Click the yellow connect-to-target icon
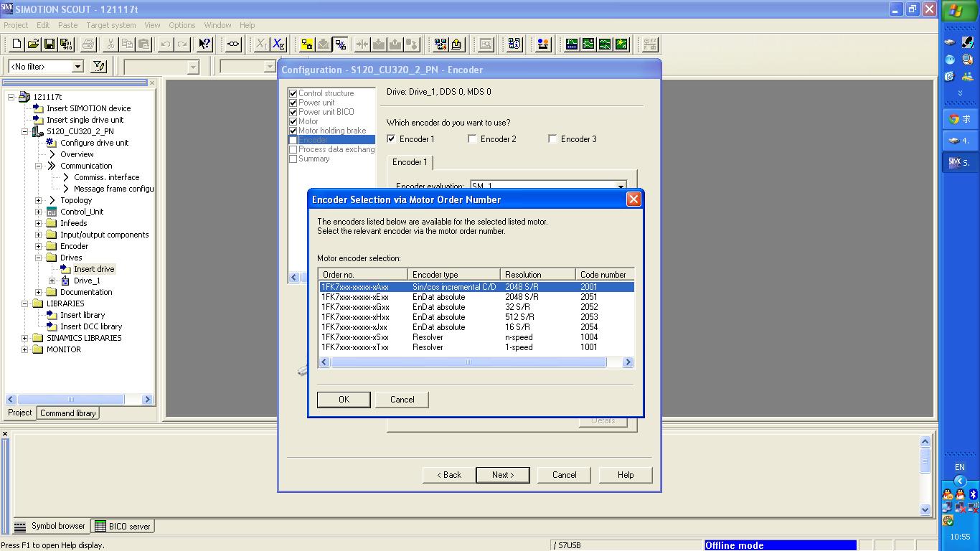980x551 pixels. [x=307, y=44]
